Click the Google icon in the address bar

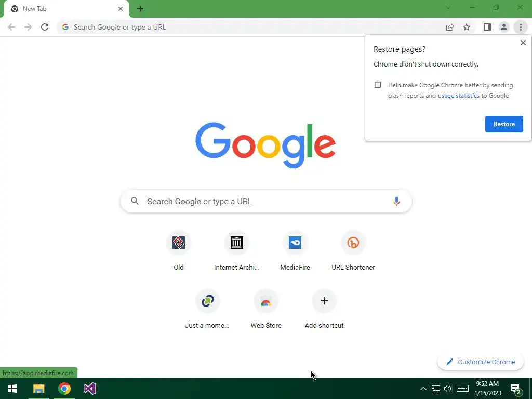(65, 27)
